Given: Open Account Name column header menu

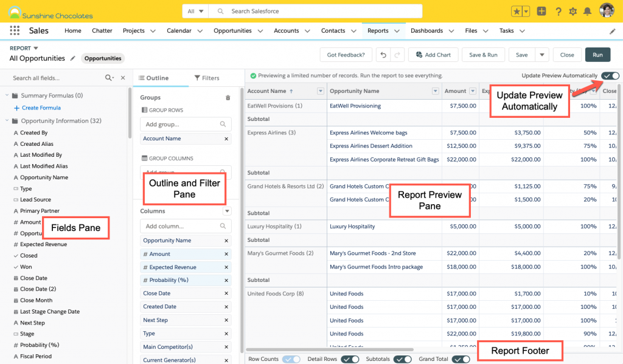Looking at the screenshot, I should [x=320, y=91].
